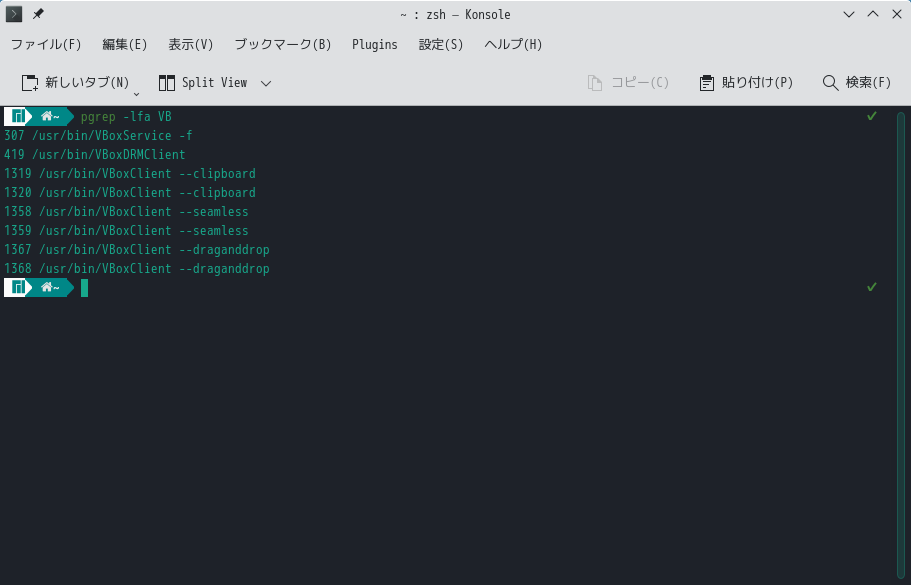Click the terminal cursor block at the prompt
This screenshot has width=911, height=585.
tap(84, 288)
